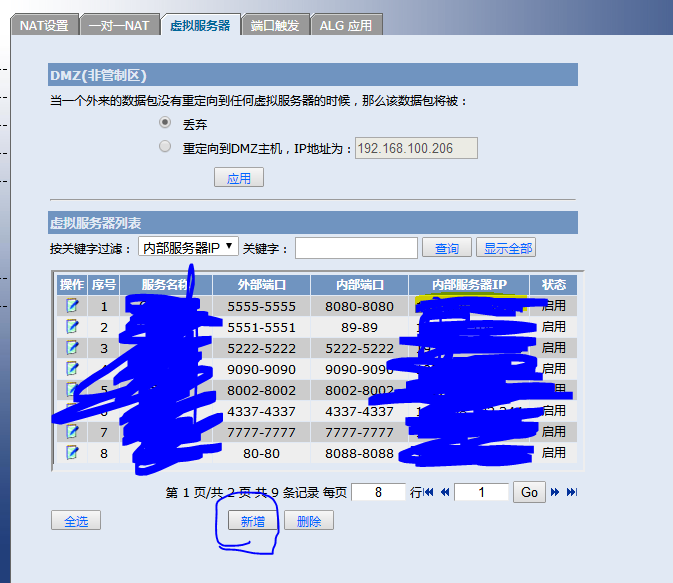Click the 查询 button
Viewport: 673px width, 583px height.
coord(447,248)
